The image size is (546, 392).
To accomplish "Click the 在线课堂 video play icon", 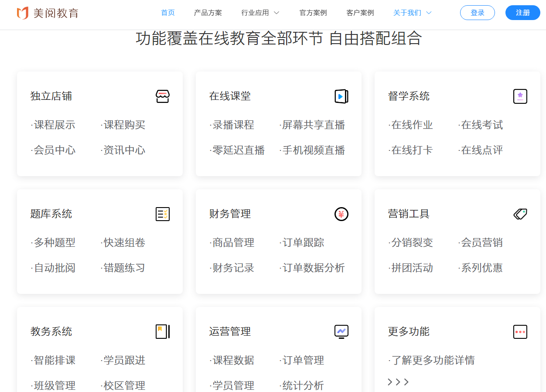I will 341,96.
